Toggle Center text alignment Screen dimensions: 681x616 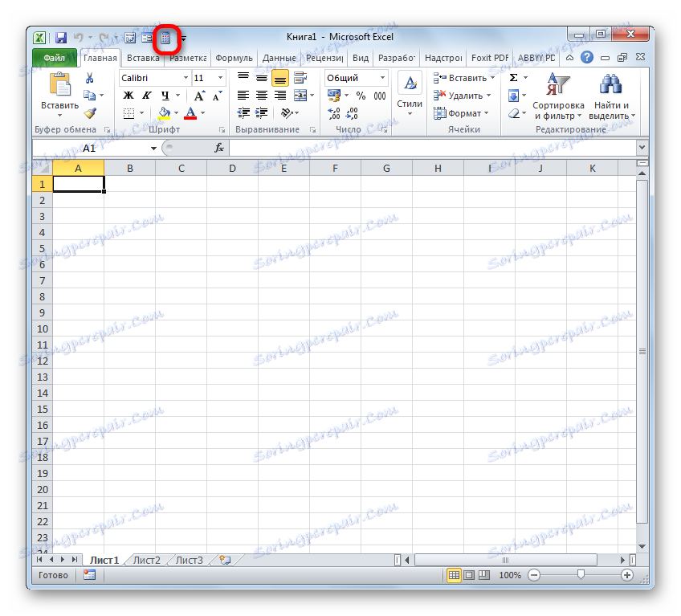click(x=262, y=95)
